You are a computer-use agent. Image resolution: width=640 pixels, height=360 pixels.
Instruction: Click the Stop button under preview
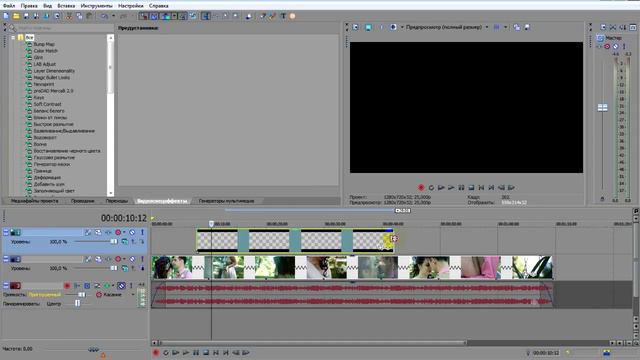[471, 187]
